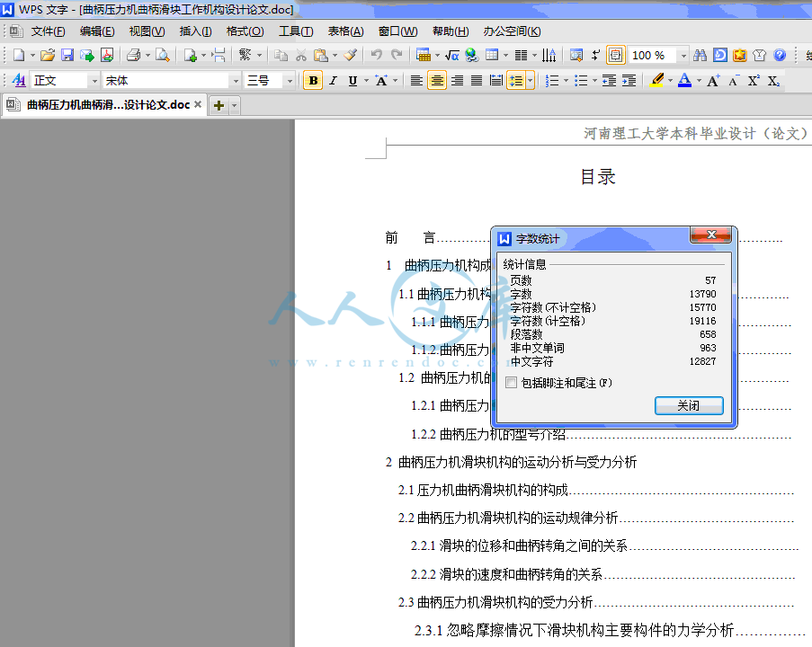
Task: Show or hide paragraph marks
Action: pyautogui.click(x=596, y=55)
